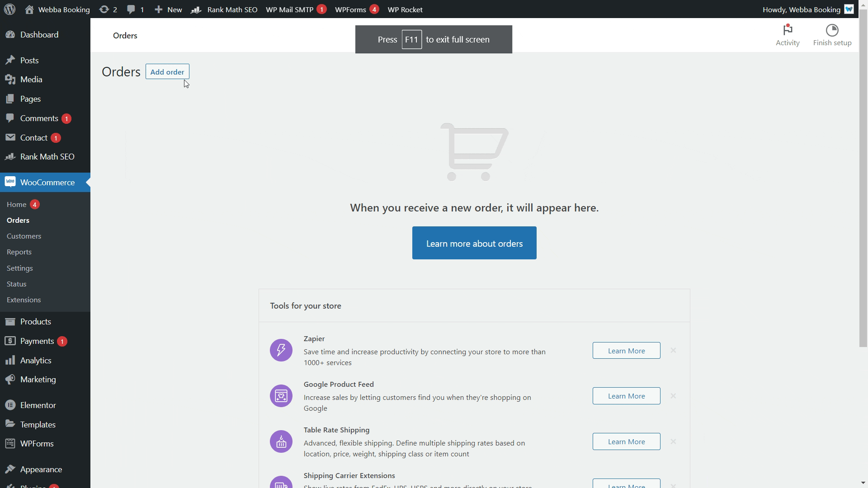
Task: Select Customers under WooCommerce
Action: [x=24, y=236]
